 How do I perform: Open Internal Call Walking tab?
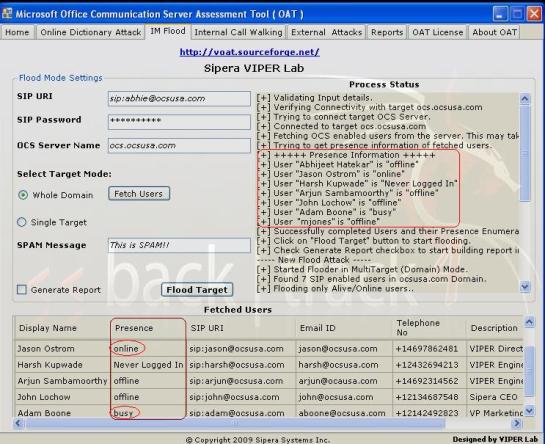(x=238, y=32)
